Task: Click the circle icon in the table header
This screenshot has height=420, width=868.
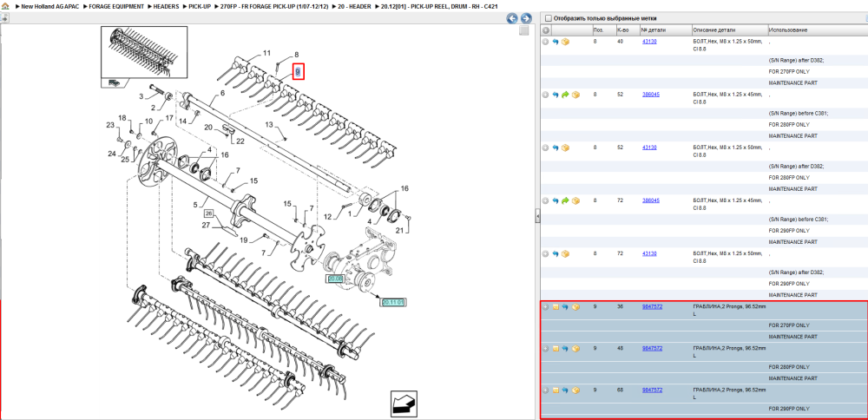Action: pyautogui.click(x=546, y=30)
